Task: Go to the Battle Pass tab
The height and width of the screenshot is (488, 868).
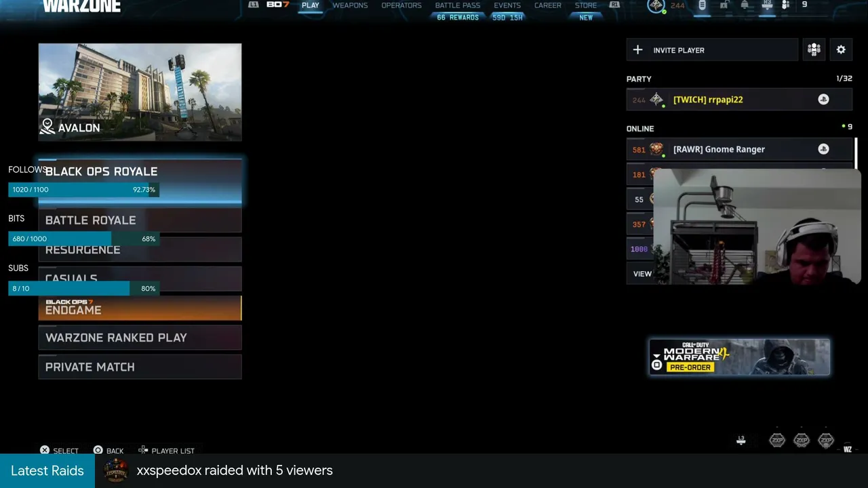Action: click(458, 5)
